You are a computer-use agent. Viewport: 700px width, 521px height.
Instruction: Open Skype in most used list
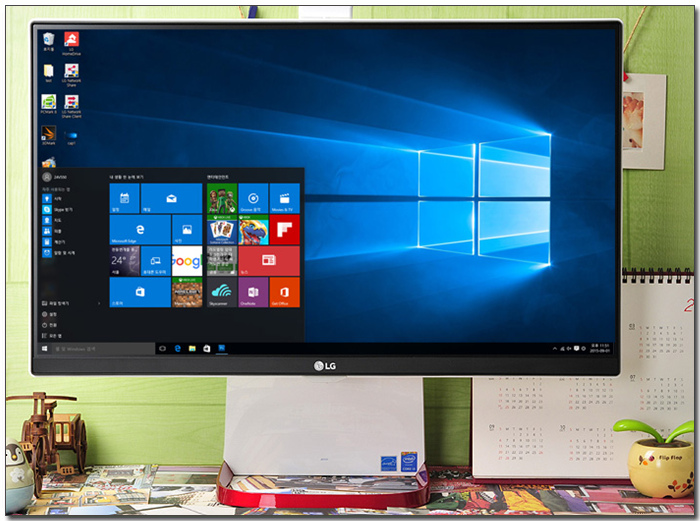[x=57, y=209]
